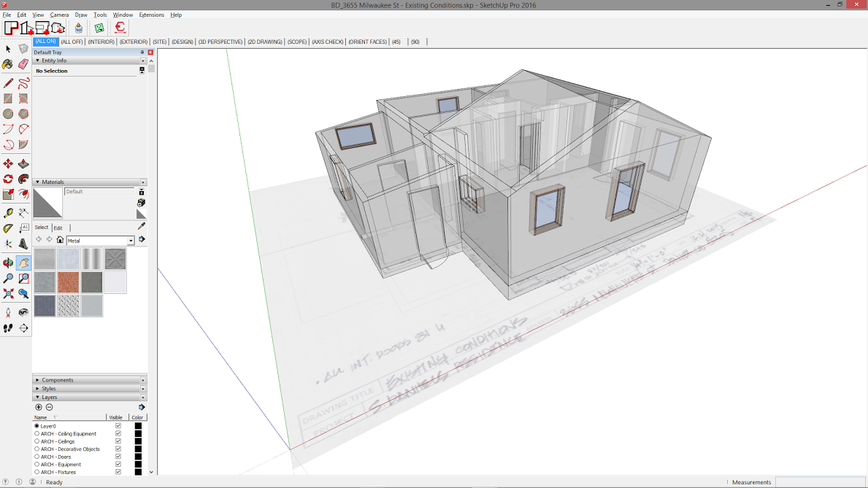
Task: Pick the pink Eraser tool
Action: coord(23,64)
